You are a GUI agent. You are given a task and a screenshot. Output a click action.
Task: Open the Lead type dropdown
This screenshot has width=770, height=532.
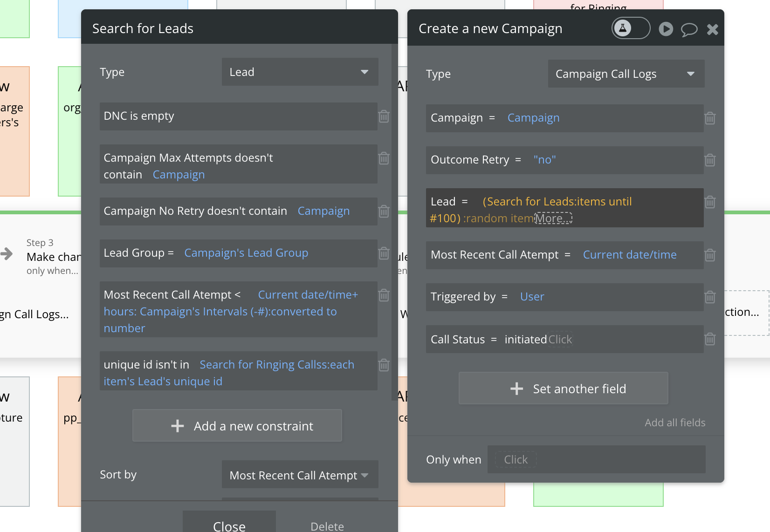[300, 72]
